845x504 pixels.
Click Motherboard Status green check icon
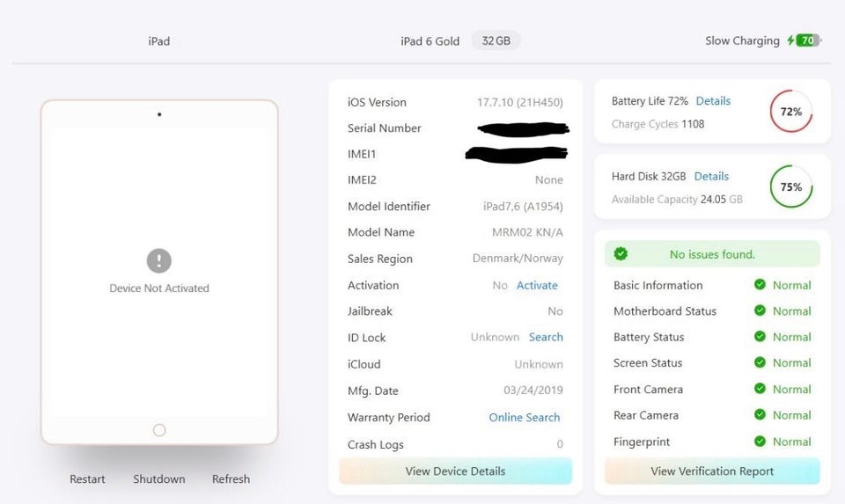point(760,310)
